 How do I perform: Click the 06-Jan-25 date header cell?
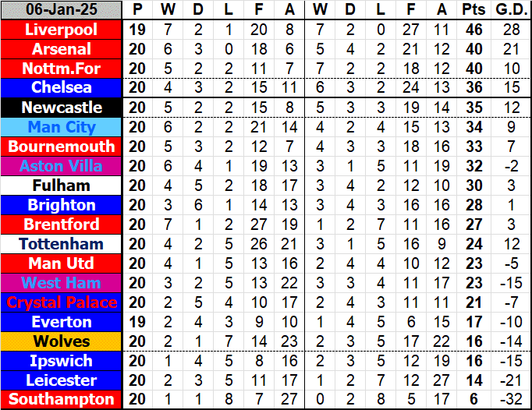click(x=62, y=10)
